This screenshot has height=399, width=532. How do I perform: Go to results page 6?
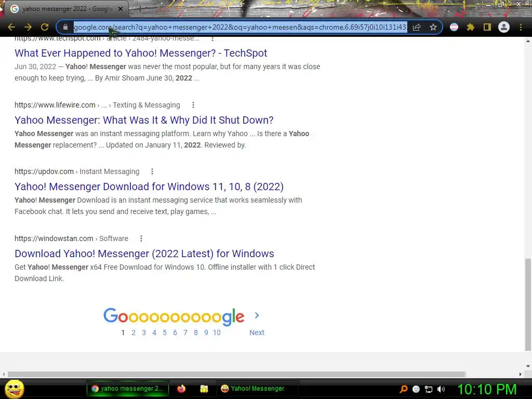point(175,332)
